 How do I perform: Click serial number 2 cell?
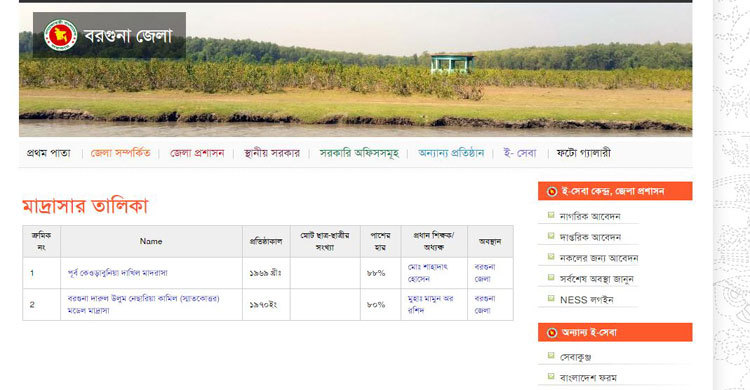[x=42, y=305]
